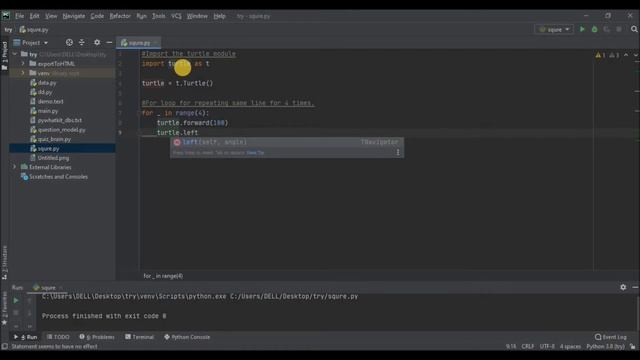Place the cursor on the turtle.forward(100) line
This screenshot has height=360, width=640.
[192, 123]
